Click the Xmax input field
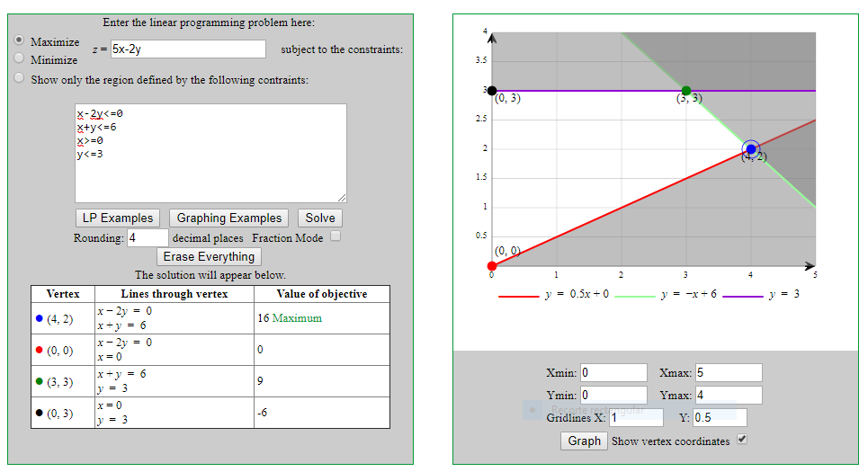The width and height of the screenshot is (868, 472). coord(728,373)
